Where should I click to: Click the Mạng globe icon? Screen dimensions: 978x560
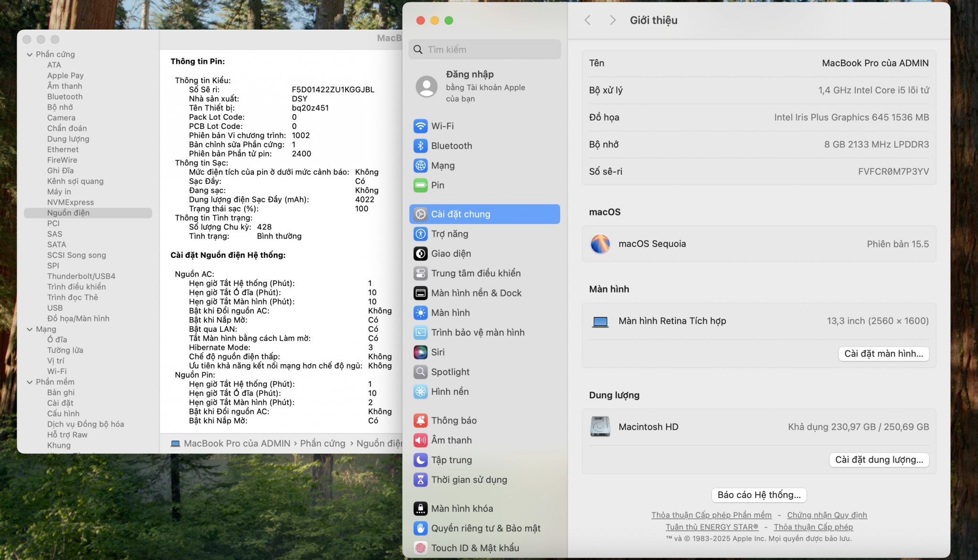420,166
